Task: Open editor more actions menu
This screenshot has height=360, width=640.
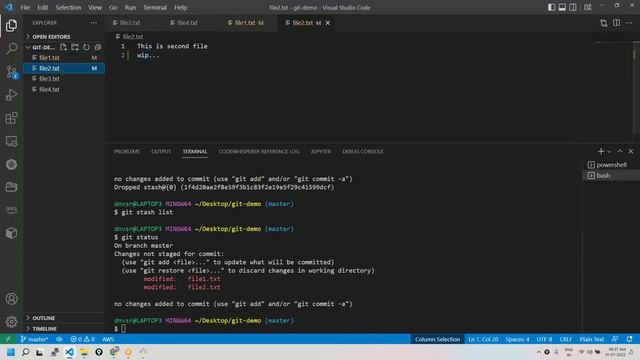Action: 629,23
